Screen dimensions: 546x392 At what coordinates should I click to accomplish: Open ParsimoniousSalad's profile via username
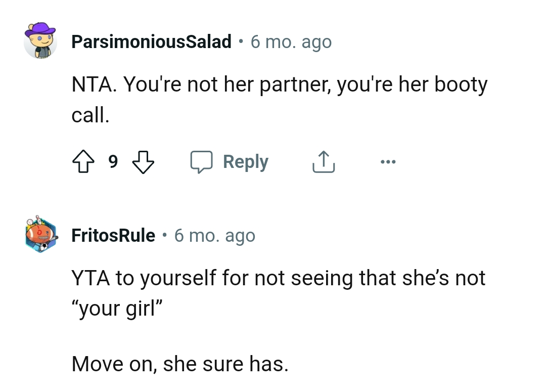pyautogui.click(x=151, y=41)
